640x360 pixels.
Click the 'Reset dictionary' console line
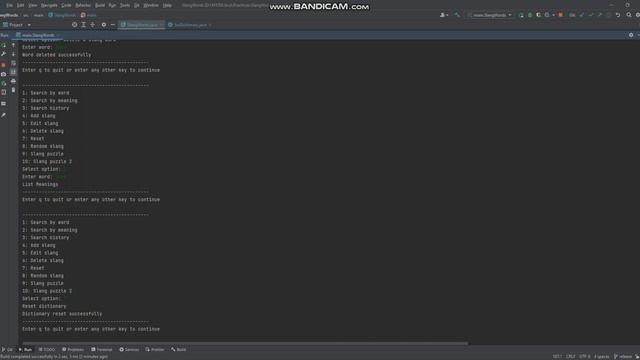44,306
